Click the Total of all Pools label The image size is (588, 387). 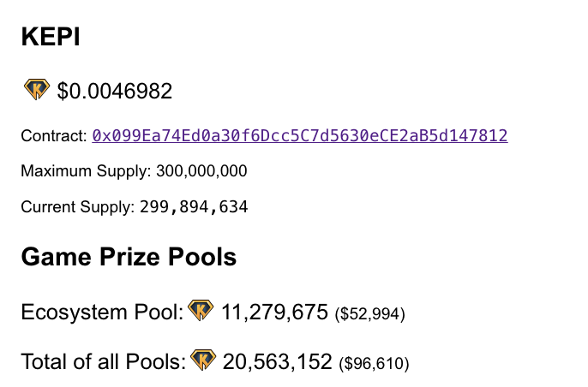coord(104,361)
